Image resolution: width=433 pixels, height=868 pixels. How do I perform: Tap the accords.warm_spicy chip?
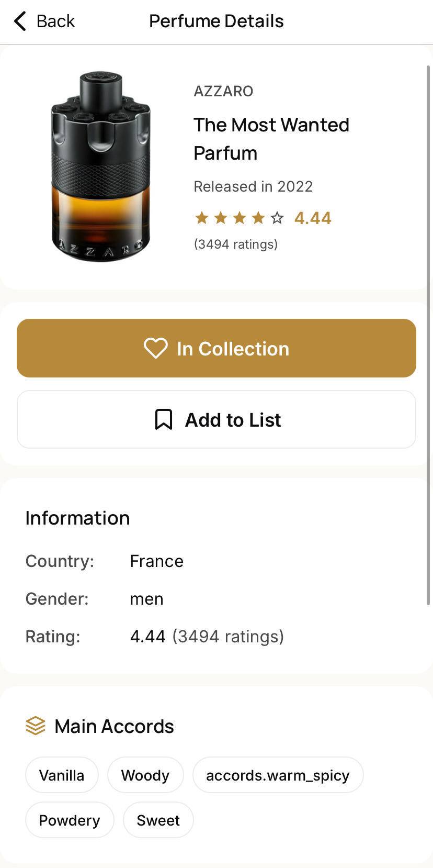(278, 775)
